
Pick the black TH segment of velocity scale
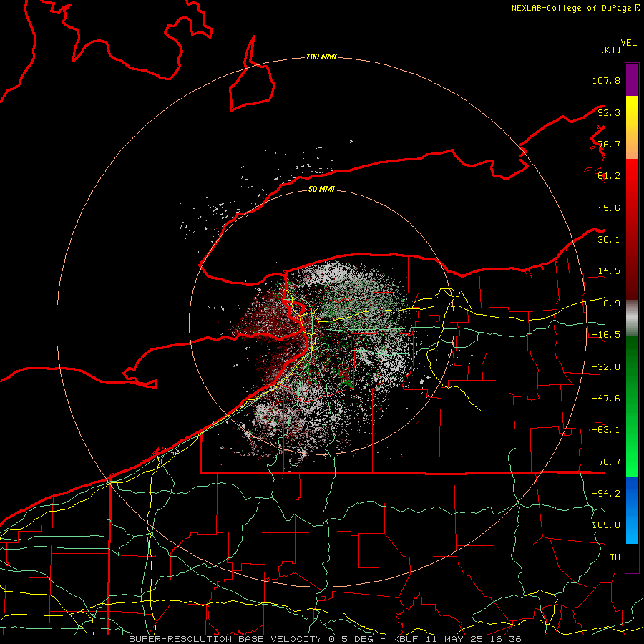click(632, 557)
